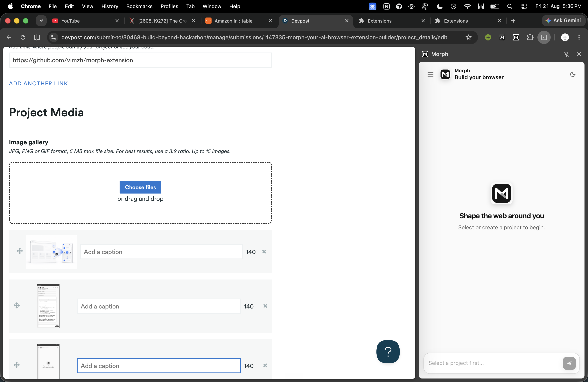Grab the second image reorder handle
Viewport: 588px width, 382px height.
[x=17, y=306]
